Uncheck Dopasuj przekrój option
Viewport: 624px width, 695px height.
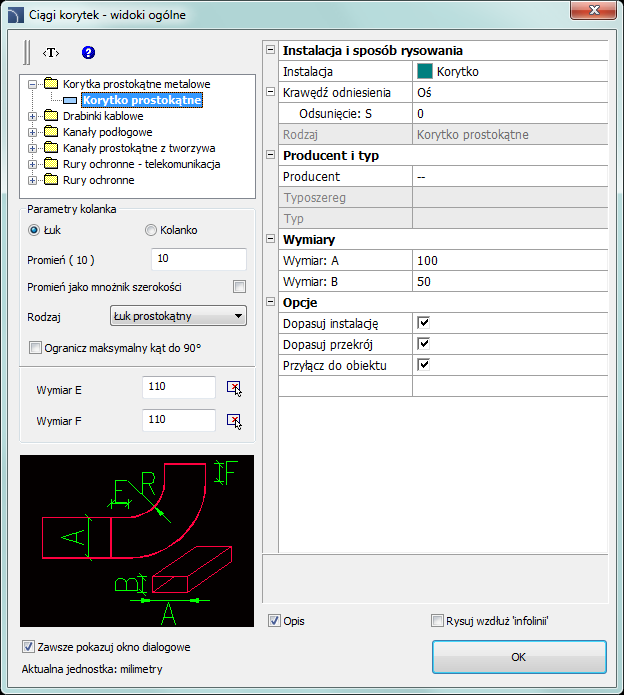(x=424, y=344)
